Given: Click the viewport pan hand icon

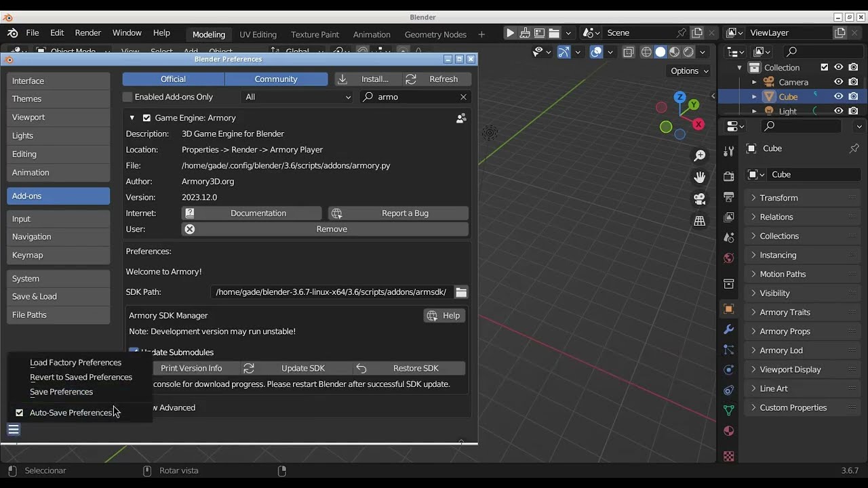Looking at the screenshot, I should pyautogui.click(x=699, y=178).
